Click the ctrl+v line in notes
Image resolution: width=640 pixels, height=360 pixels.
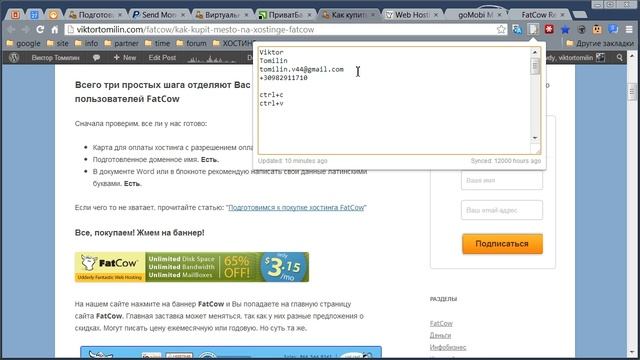(271, 103)
